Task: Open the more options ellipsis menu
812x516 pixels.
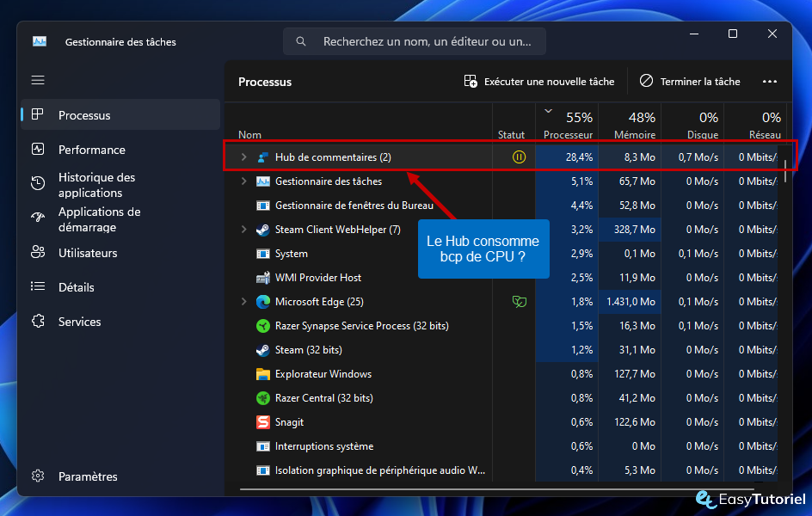Action: 770,81
